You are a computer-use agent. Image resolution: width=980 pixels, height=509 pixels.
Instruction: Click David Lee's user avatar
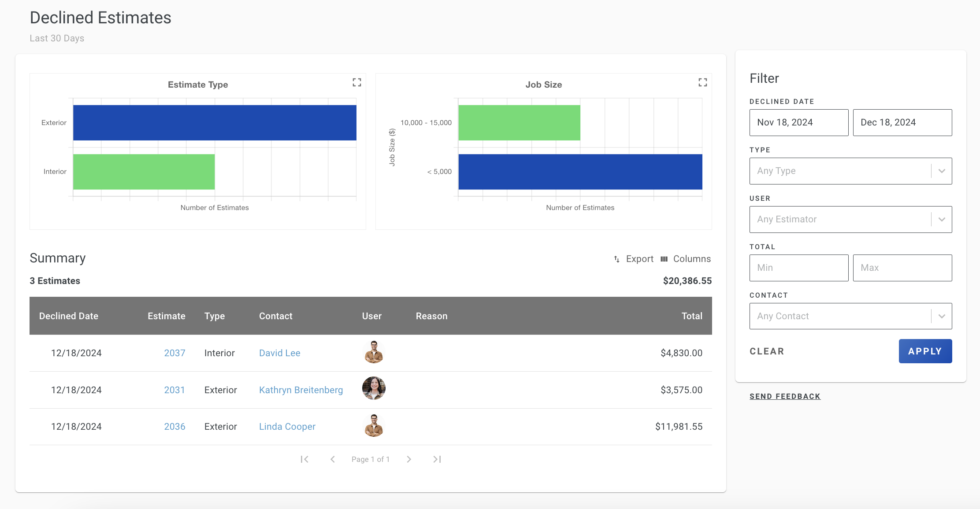(374, 352)
